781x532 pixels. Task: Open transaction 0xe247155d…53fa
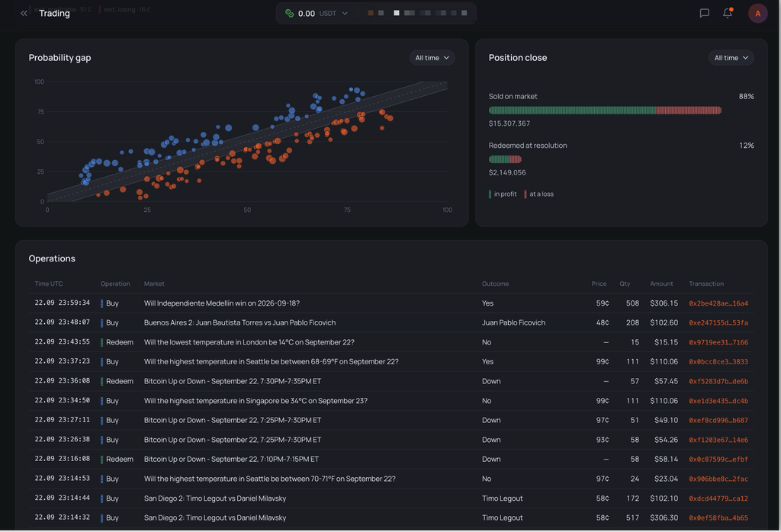click(x=718, y=322)
